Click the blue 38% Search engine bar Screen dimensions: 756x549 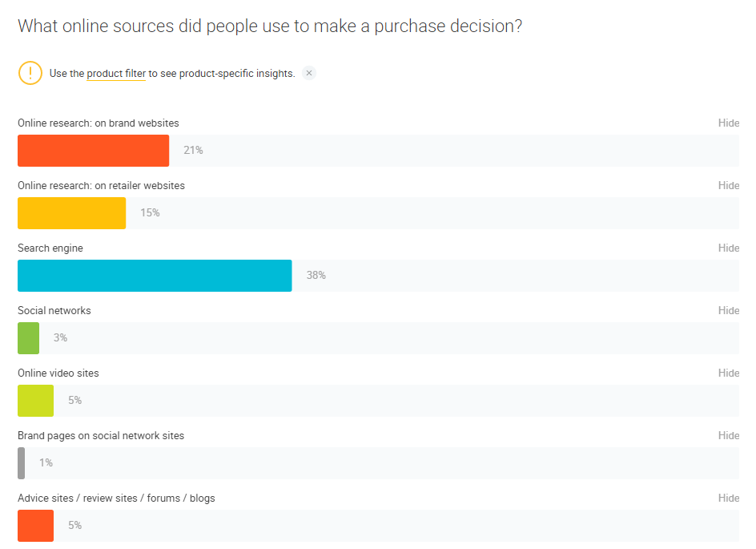[155, 276]
